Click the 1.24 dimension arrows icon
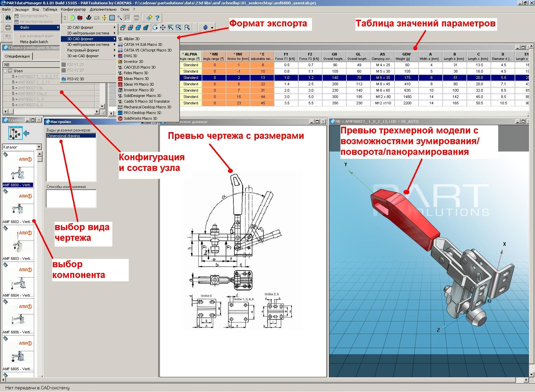Image resolution: width=535 pixels, height=392 pixels. 104,18
